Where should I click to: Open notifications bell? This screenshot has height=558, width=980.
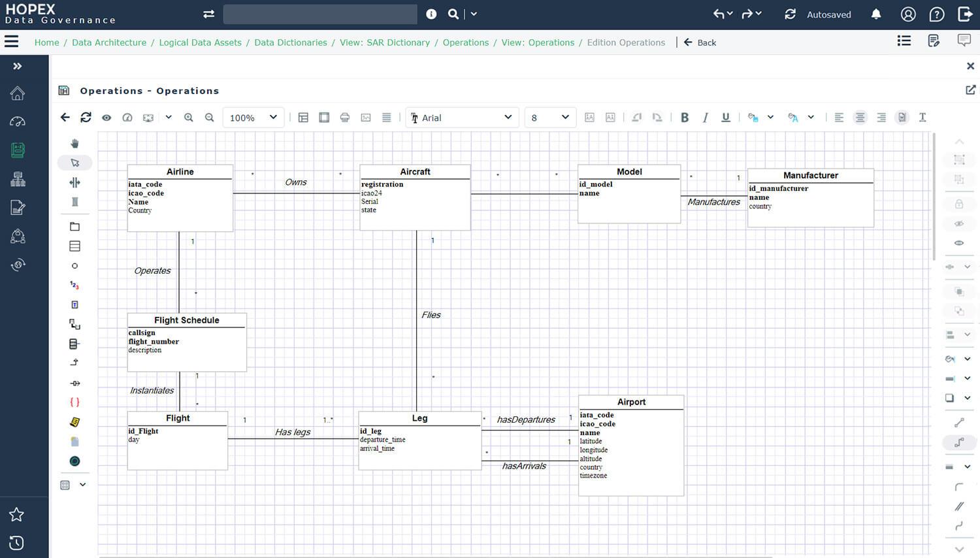tap(877, 14)
